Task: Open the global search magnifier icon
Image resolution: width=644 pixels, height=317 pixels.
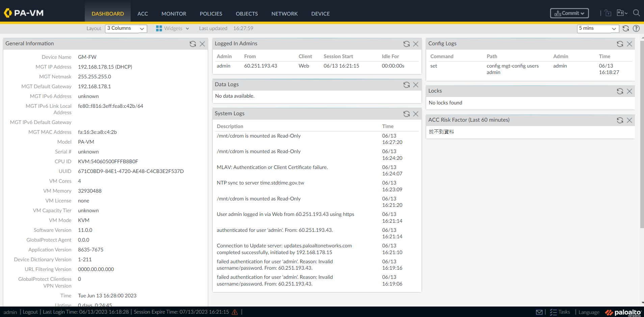Action: (637, 13)
